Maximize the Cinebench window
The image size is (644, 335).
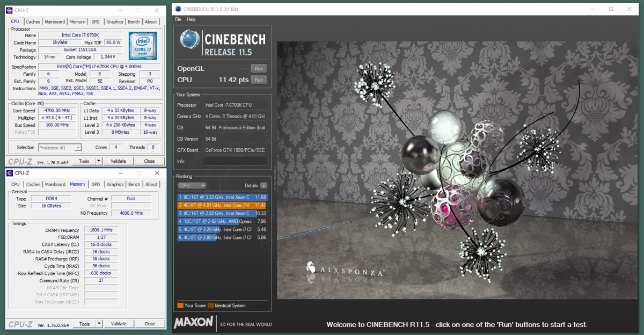611,9
